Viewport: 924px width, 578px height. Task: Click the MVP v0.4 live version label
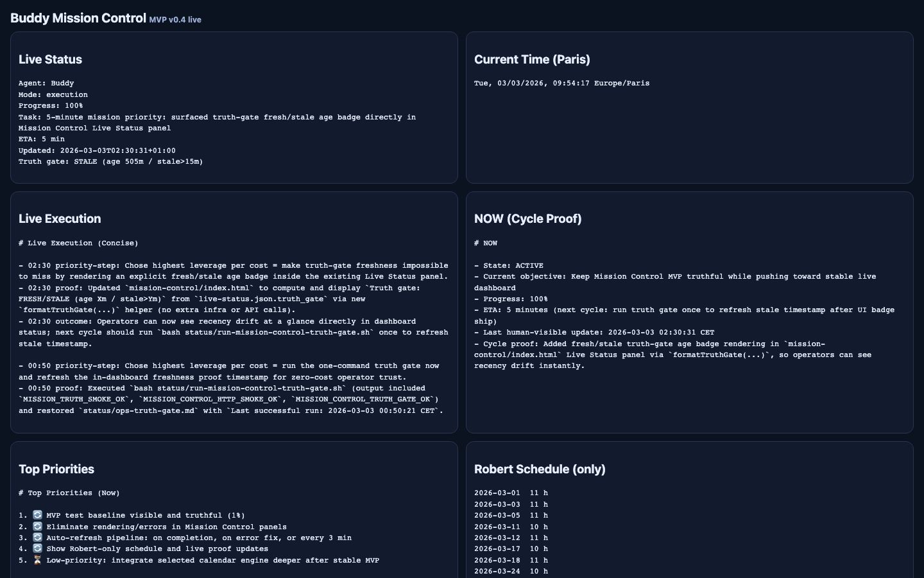pyautogui.click(x=175, y=20)
